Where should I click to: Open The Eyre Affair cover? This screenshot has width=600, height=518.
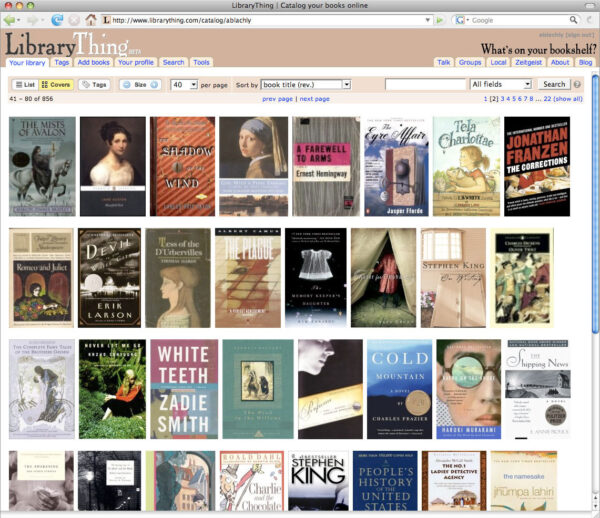point(396,166)
